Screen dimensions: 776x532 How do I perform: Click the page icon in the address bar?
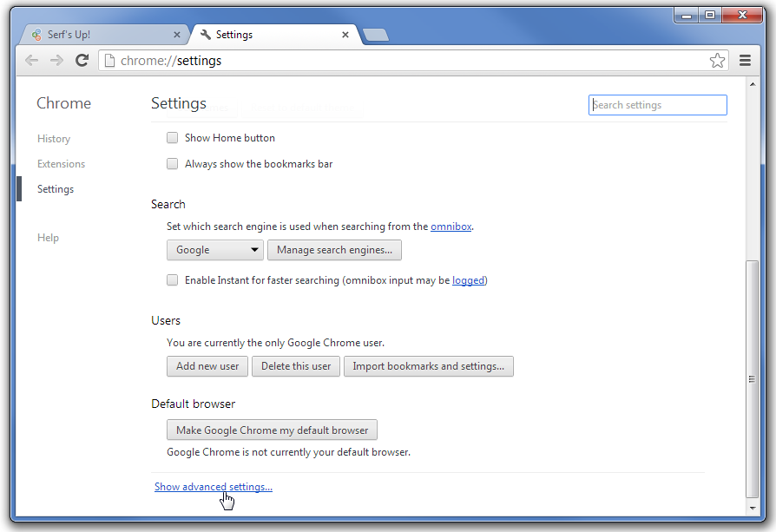click(x=110, y=61)
